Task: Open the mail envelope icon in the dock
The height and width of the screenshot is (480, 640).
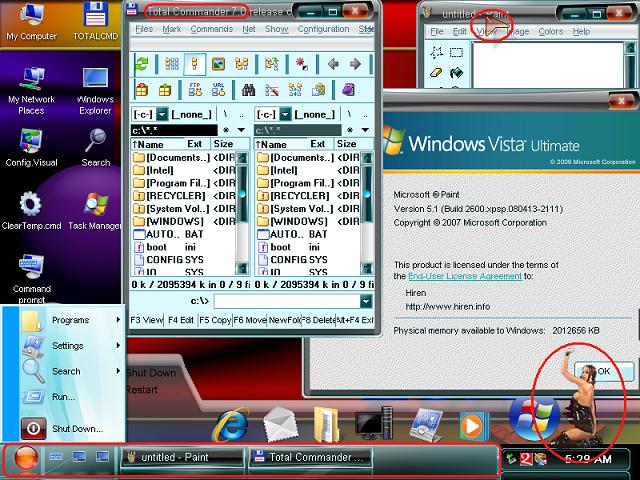Action: [281, 424]
